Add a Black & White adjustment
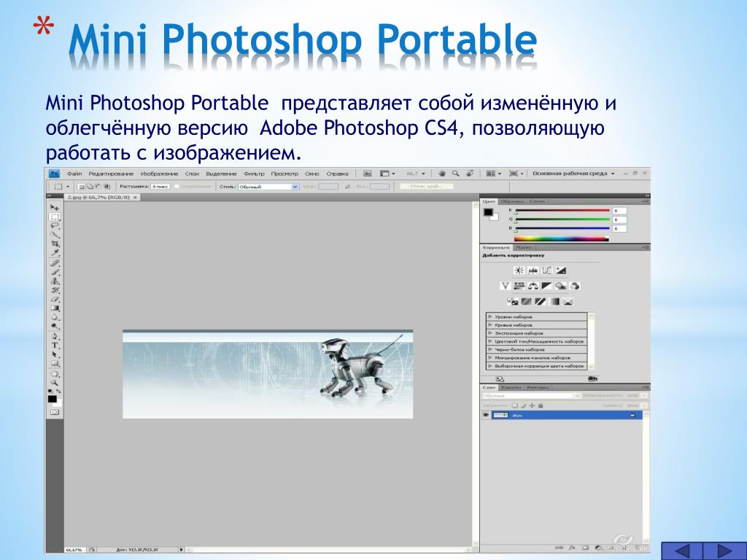747x560 pixels. pyautogui.click(x=546, y=286)
